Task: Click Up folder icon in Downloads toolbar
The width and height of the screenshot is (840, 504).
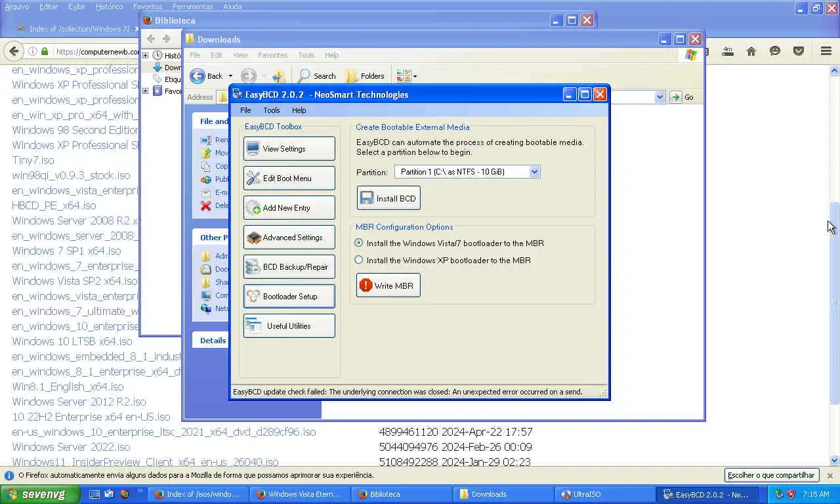Action: pyautogui.click(x=278, y=76)
